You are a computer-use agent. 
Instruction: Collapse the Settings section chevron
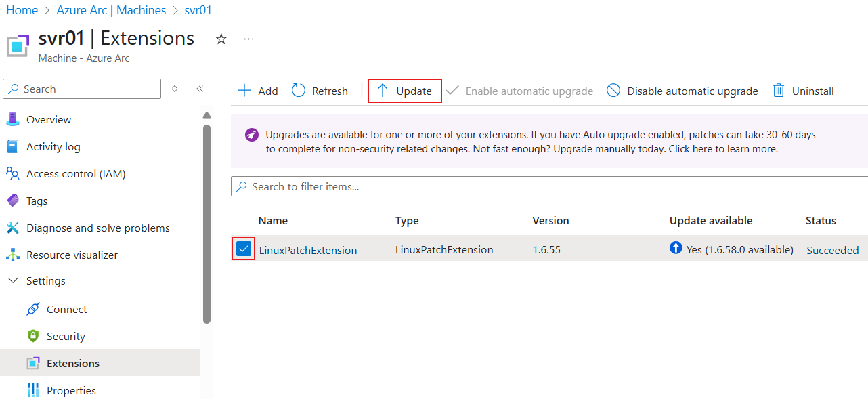13,280
